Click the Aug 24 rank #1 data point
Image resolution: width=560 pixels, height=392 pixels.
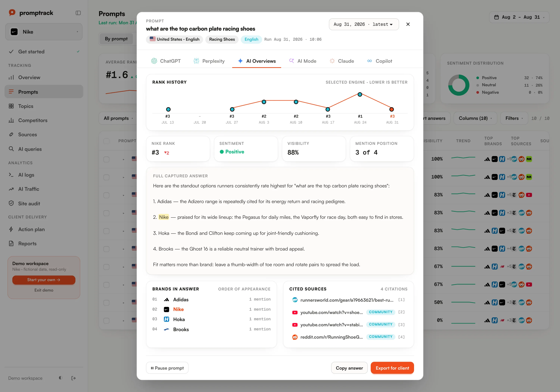[x=360, y=94]
